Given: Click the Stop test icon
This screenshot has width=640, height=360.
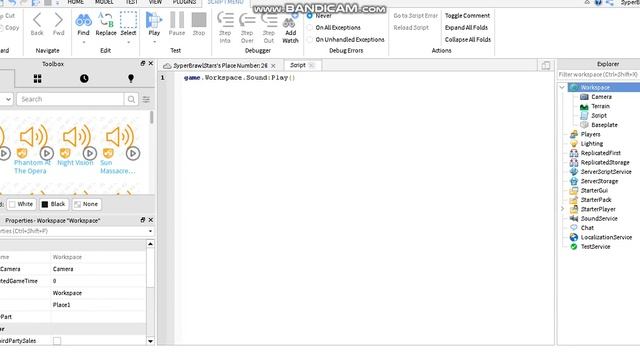Looking at the screenshot, I should click(x=199, y=20).
